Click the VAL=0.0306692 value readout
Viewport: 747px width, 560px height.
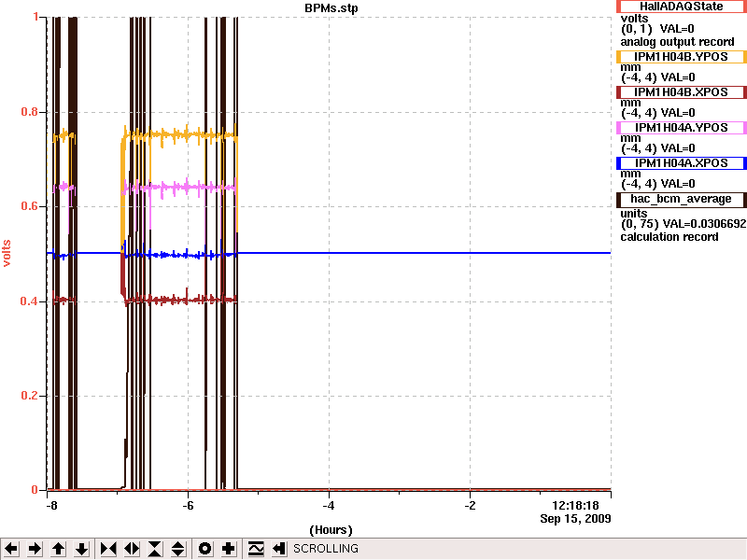pos(703,224)
